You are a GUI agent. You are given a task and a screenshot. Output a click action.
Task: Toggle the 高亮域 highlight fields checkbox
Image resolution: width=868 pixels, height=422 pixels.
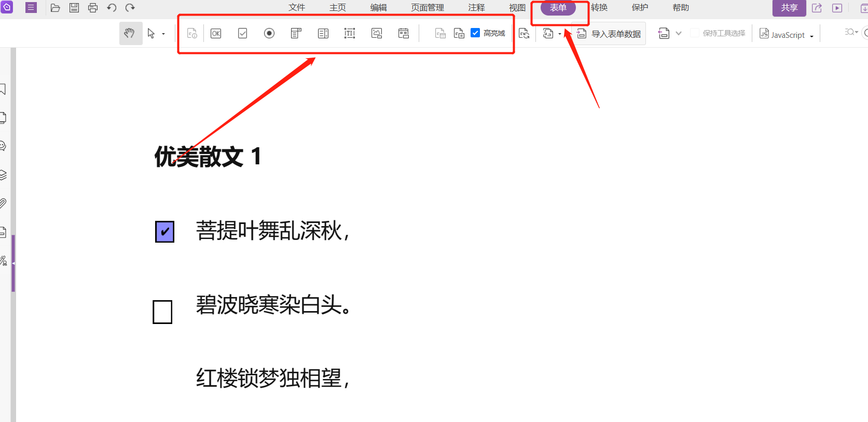pyautogui.click(x=475, y=33)
